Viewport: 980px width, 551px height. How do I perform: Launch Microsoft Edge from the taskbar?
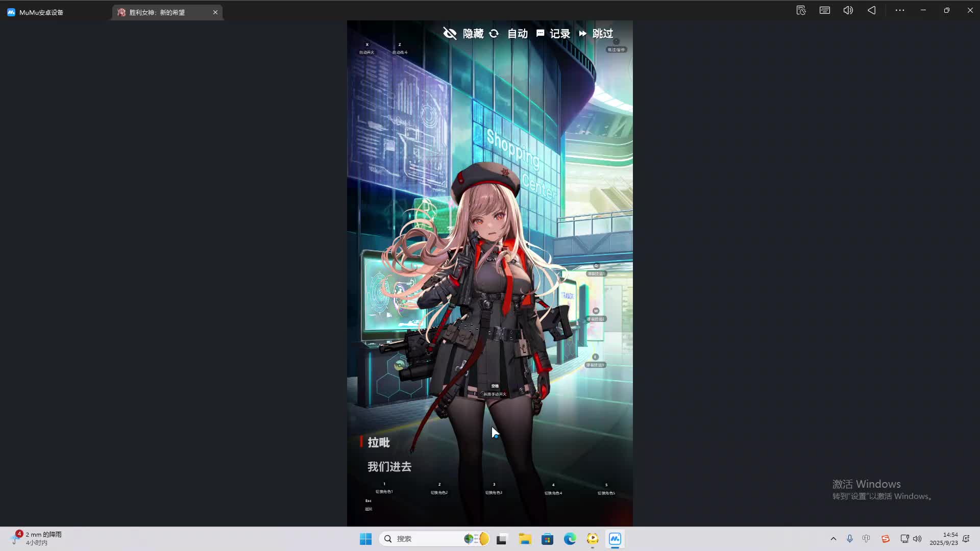point(570,539)
